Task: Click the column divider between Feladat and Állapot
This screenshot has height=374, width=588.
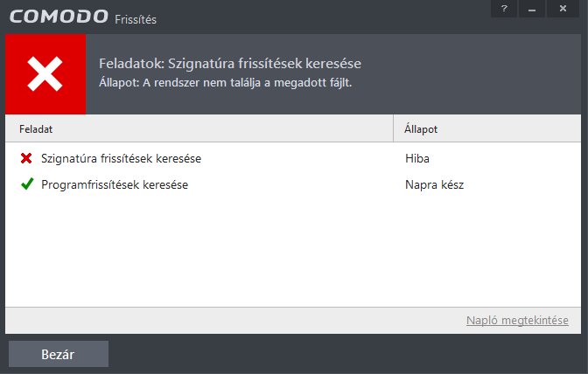Action: pyautogui.click(x=393, y=128)
